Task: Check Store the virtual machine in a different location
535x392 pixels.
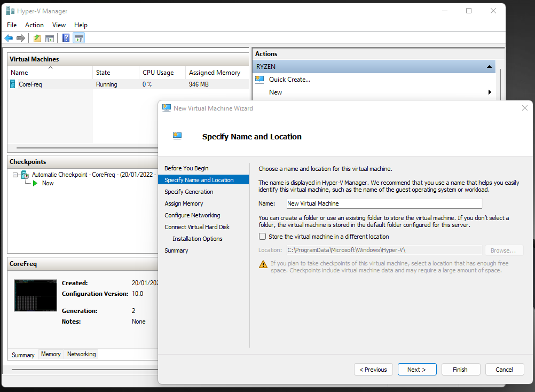Action: tap(262, 237)
